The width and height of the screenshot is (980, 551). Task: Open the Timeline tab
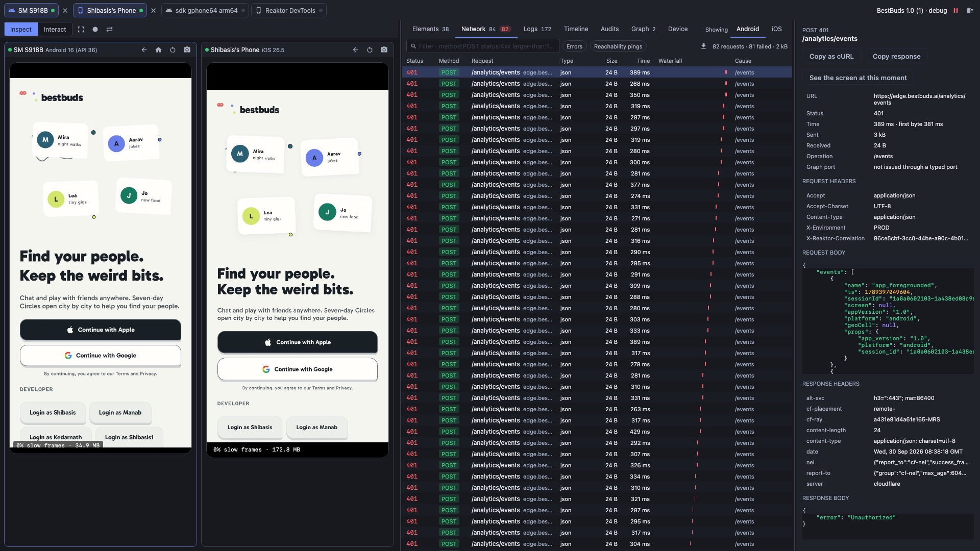[x=576, y=29]
